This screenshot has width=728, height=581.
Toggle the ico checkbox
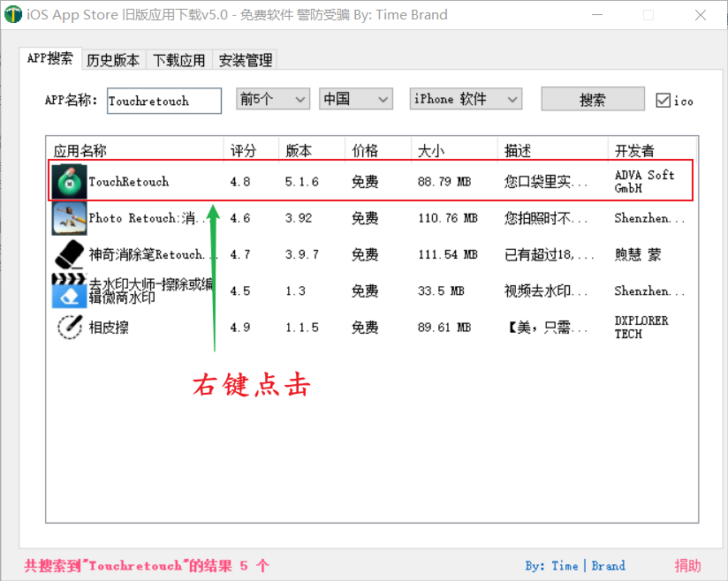pos(663,101)
